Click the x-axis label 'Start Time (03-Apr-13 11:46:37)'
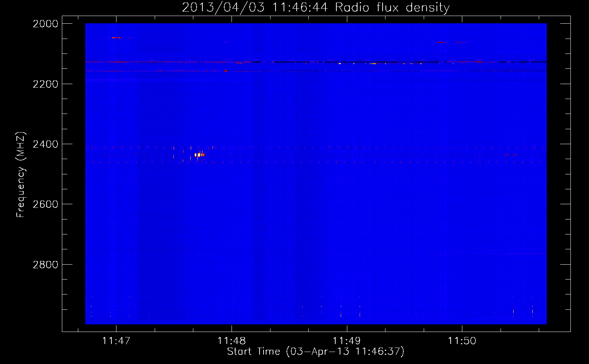 [x=316, y=351]
